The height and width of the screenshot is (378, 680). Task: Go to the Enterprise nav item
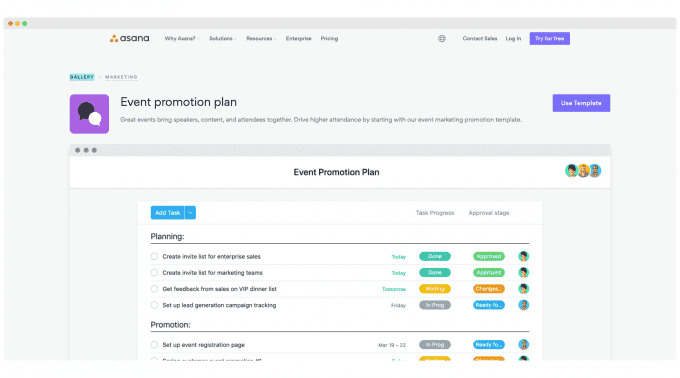pos(298,39)
